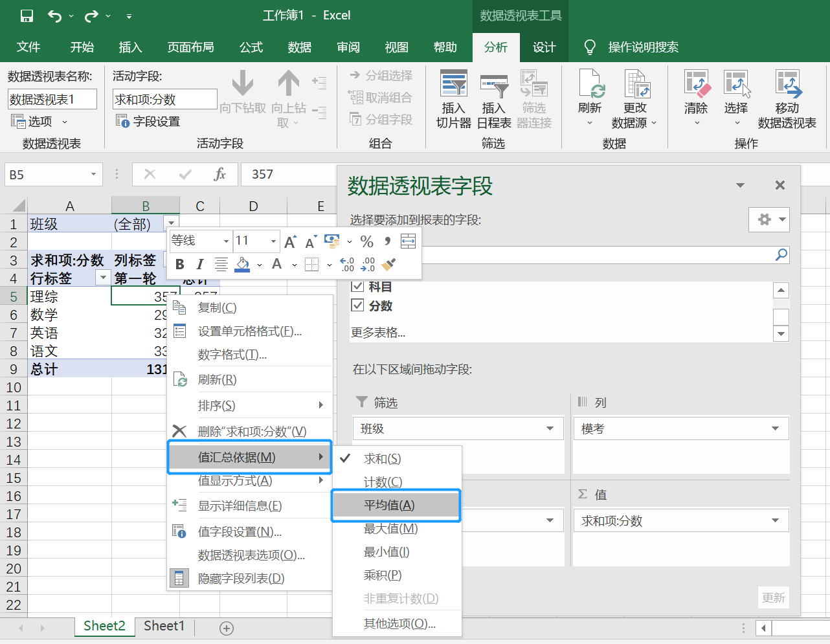Click the Save icon in title bar
Image resolution: width=830 pixels, height=644 pixels.
tap(27, 16)
